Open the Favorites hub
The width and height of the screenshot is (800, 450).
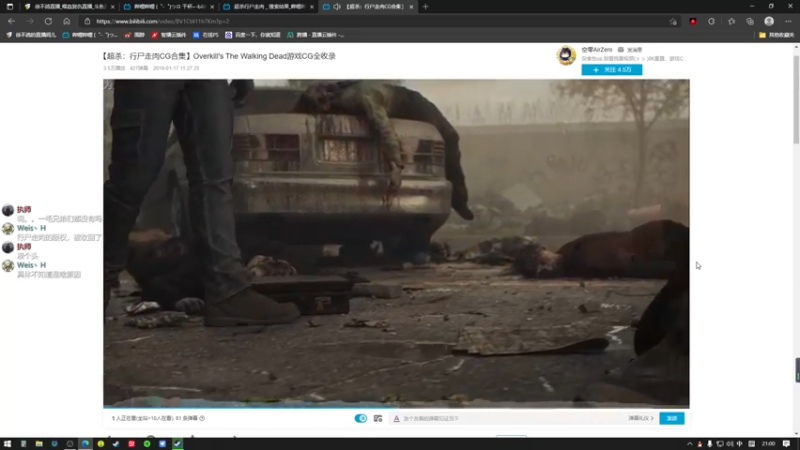point(731,21)
